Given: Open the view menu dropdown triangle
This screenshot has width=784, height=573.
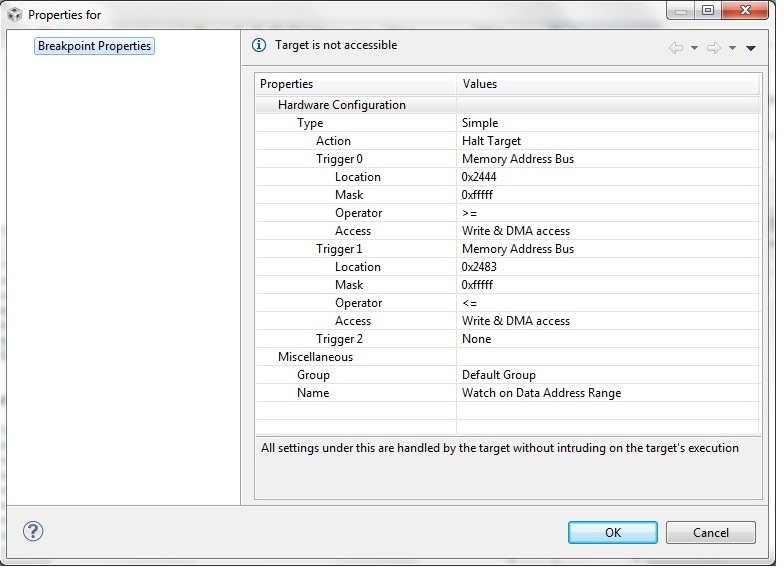Looking at the screenshot, I should pos(750,48).
